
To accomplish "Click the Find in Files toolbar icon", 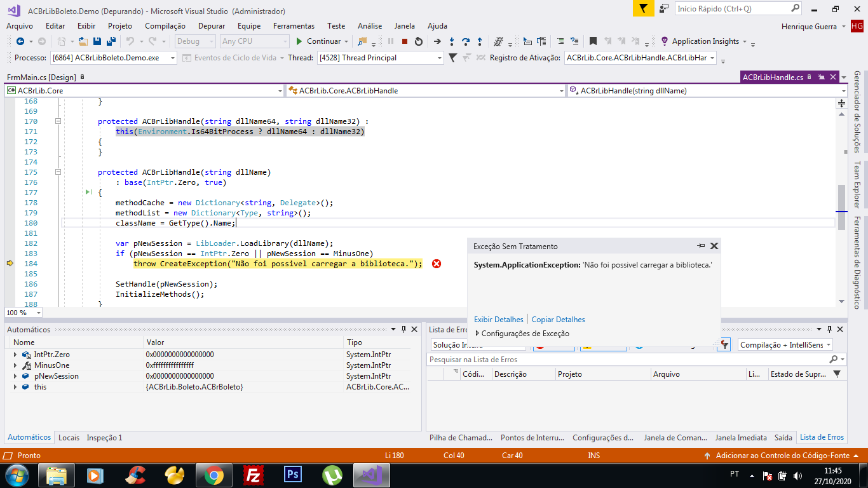I will coord(362,41).
